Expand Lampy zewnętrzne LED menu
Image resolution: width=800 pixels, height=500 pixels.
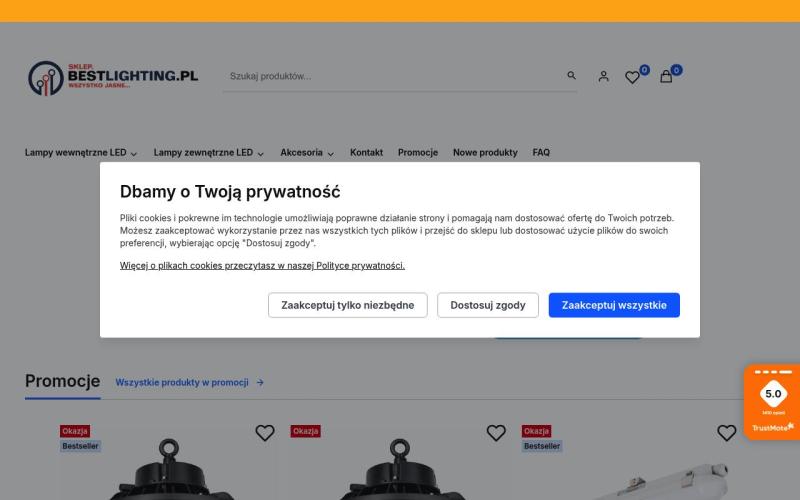[x=209, y=153]
